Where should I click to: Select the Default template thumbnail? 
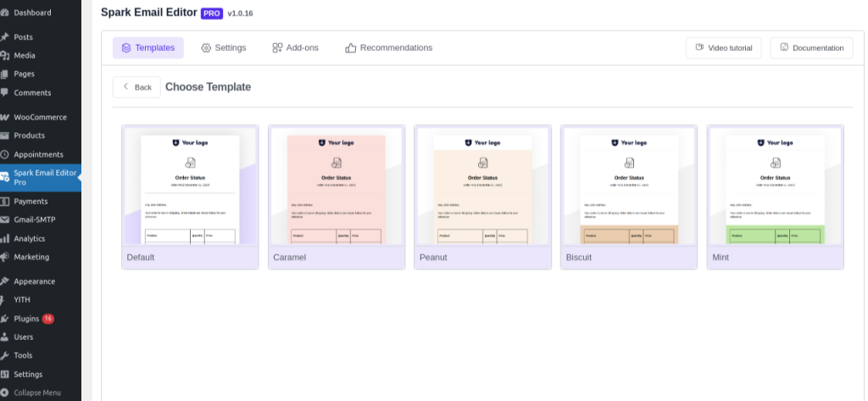(x=191, y=187)
